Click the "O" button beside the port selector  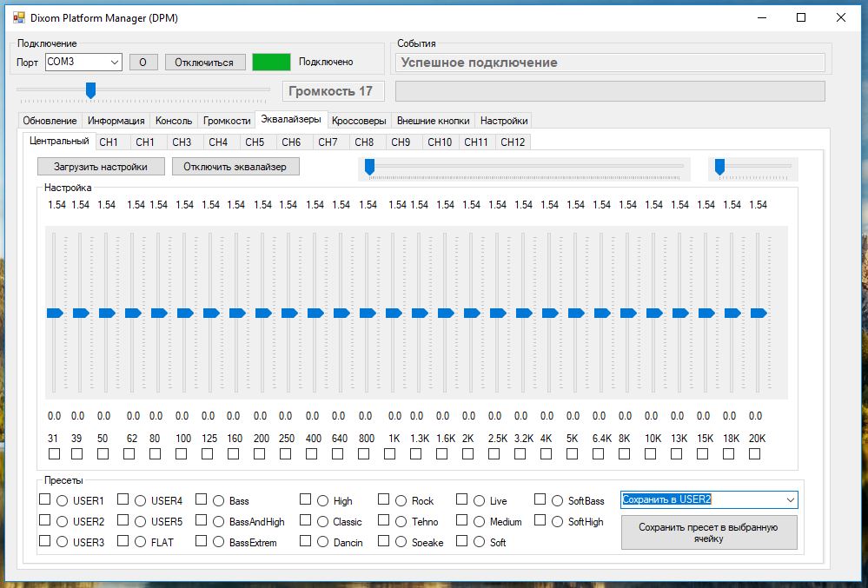coord(143,62)
